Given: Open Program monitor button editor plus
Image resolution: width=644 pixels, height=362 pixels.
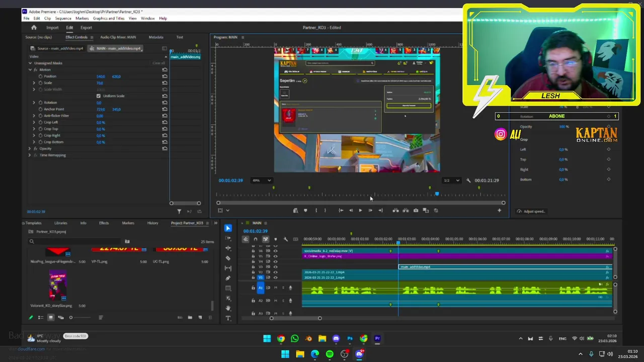Looking at the screenshot, I should (x=499, y=211).
